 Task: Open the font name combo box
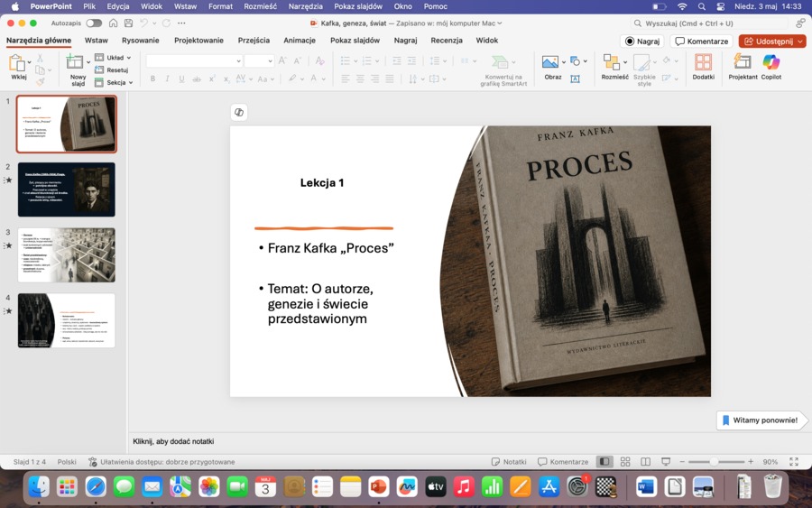pos(194,60)
